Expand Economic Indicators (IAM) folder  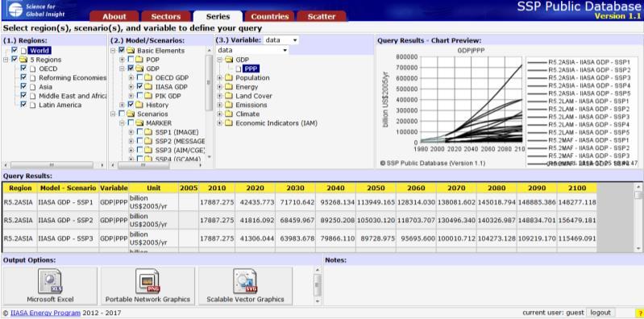pyautogui.click(x=220, y=122)
